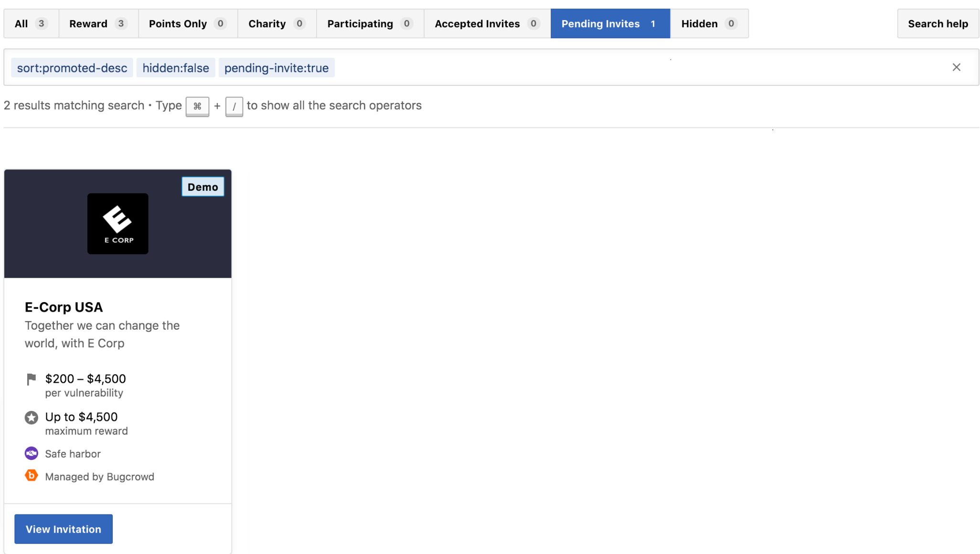Click the Bugcrowd logo icon
This screenshot has width=980, height=554.
coord(32,476)
